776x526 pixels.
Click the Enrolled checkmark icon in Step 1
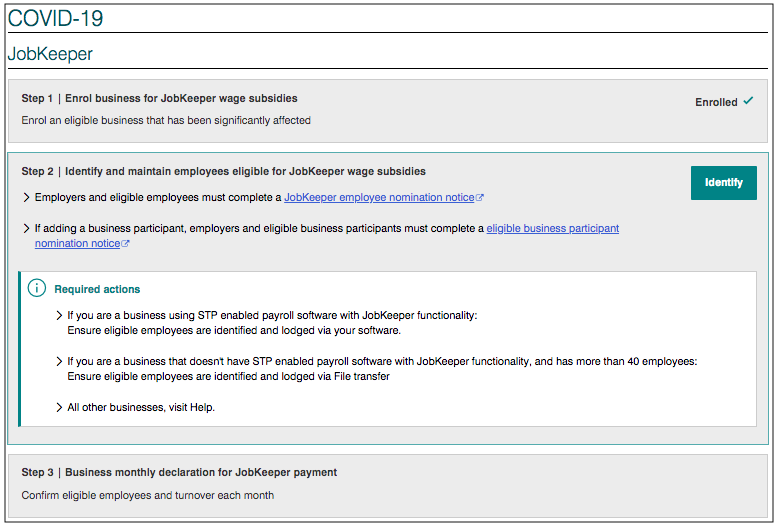point(748,100)
